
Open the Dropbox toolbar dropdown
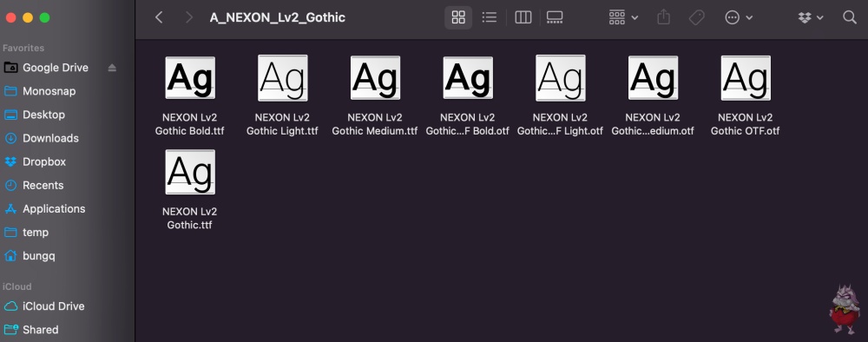[811, 17]
